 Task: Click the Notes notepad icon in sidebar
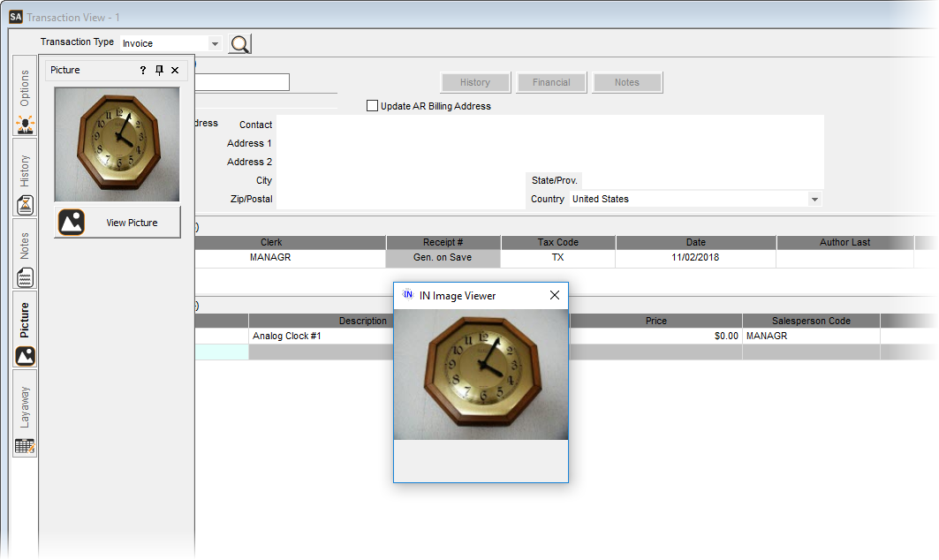[25, 276]
